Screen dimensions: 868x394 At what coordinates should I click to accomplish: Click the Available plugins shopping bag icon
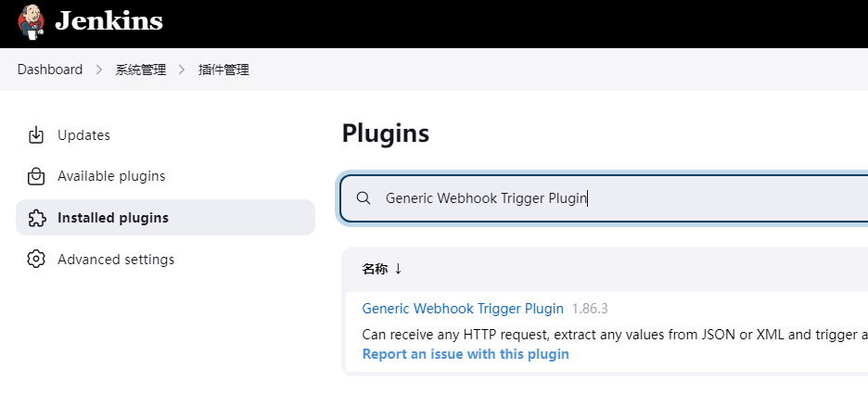[x=36, y=176]
